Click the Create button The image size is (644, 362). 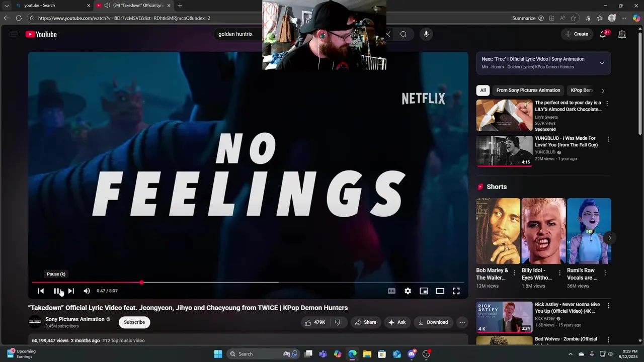(576, 34)
